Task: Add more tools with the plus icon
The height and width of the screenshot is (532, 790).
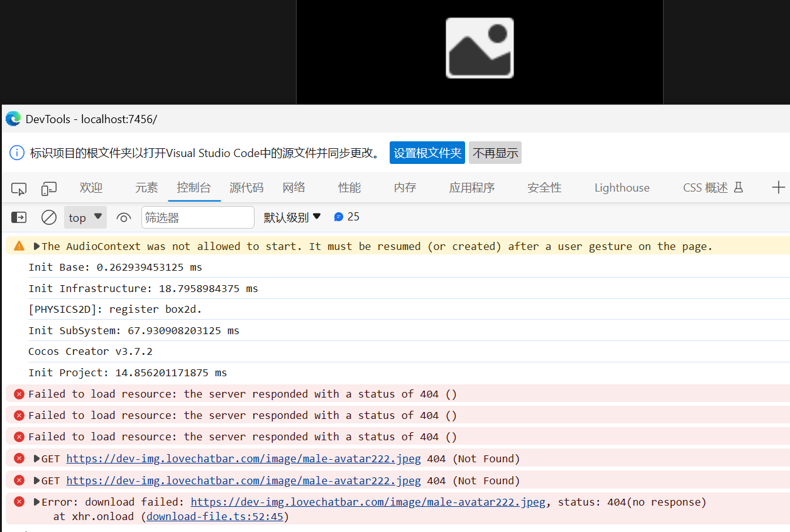Action: point(779,187)
